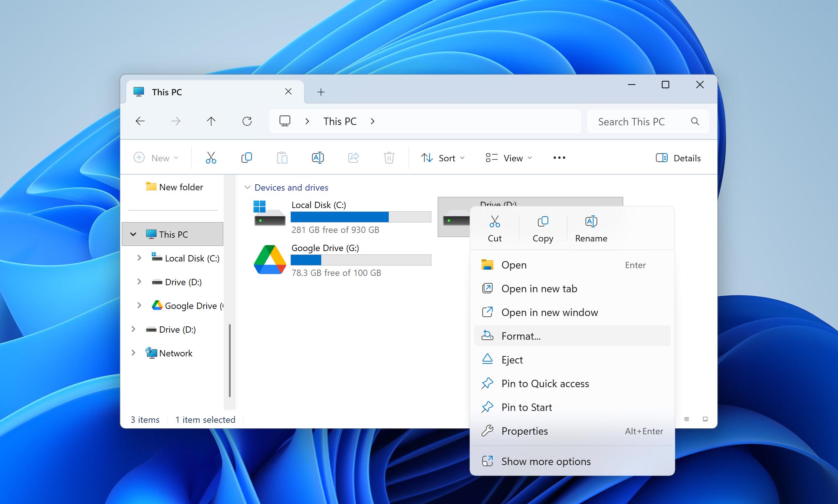Click Show more options
This screenshot has height=504, width=838.
coord(546,461)
